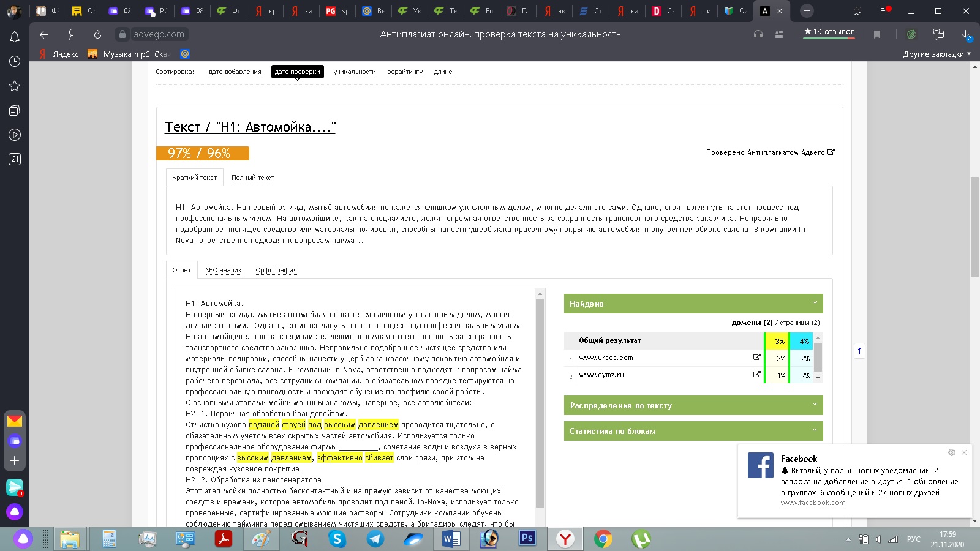Click the advego.com address field
The image size is (980, 551).
pos(159,34)
